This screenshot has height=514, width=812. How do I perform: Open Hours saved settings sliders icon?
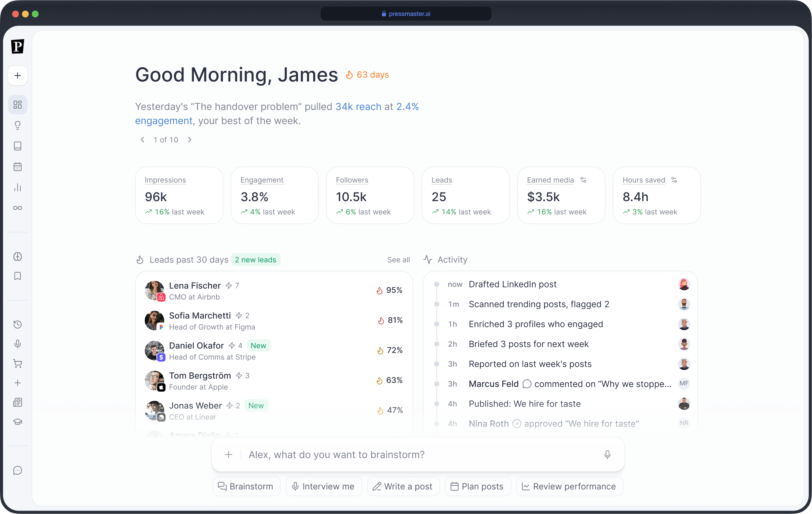tap(674, 180)
